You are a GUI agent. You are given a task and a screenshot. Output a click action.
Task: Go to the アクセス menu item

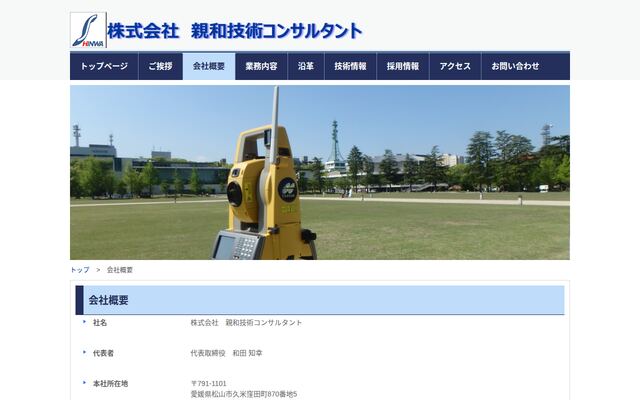tap(456, 66)
